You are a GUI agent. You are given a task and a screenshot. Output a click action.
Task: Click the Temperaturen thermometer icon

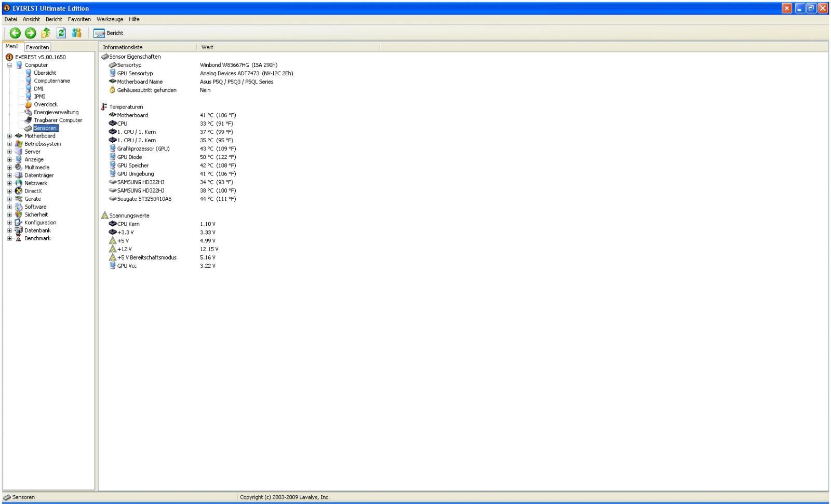[104, 107]
